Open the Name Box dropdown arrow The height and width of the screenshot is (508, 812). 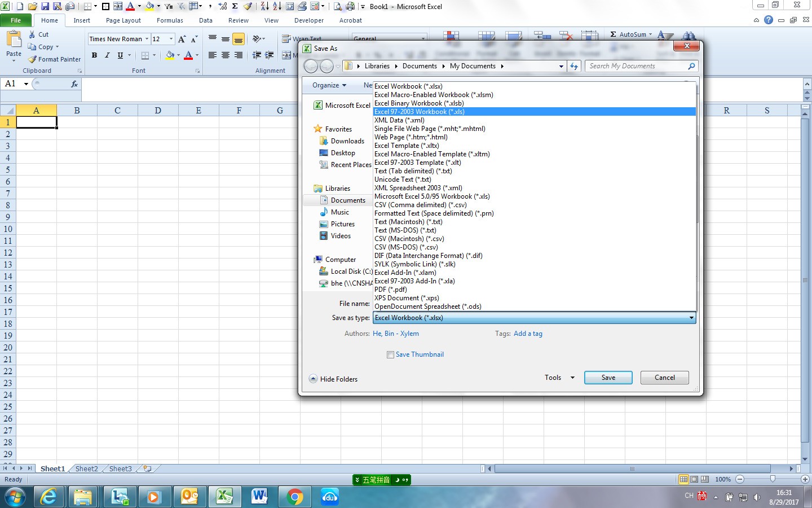point(26,84)
